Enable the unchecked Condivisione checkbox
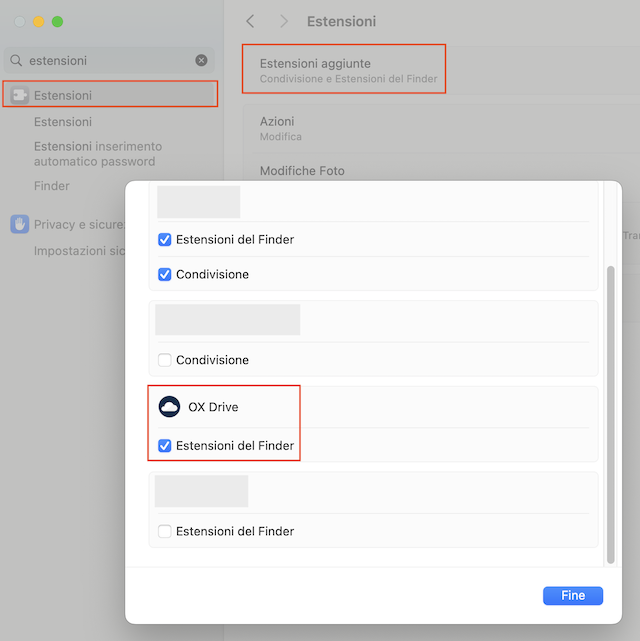640x641 pixels. tap(165, 360)
